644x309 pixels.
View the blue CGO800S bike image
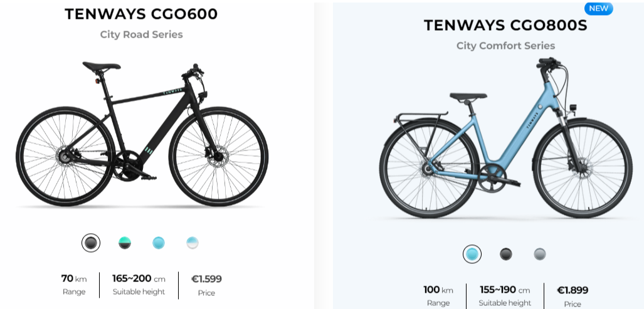point(505,144)
